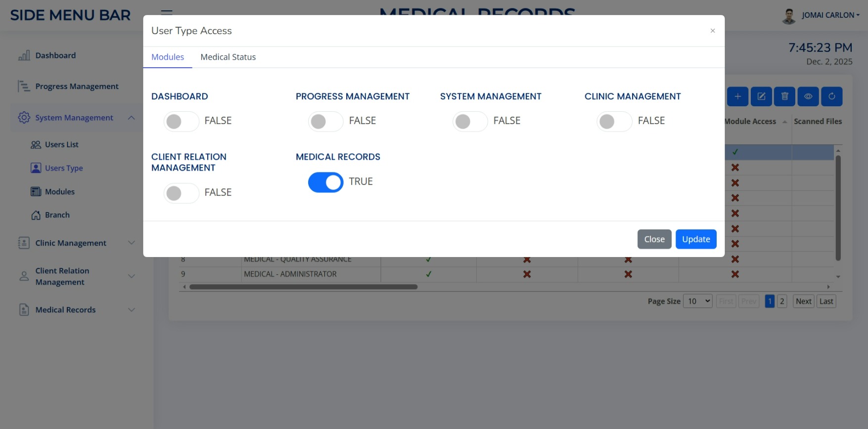Open the Page Size dropdown
The width and height of the screenshot is (868, 429).
pyautogui.click(x=697, y=301)
